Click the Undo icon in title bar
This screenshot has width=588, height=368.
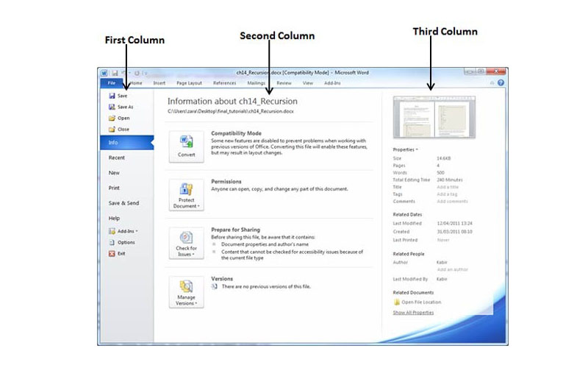pos(123,73)
